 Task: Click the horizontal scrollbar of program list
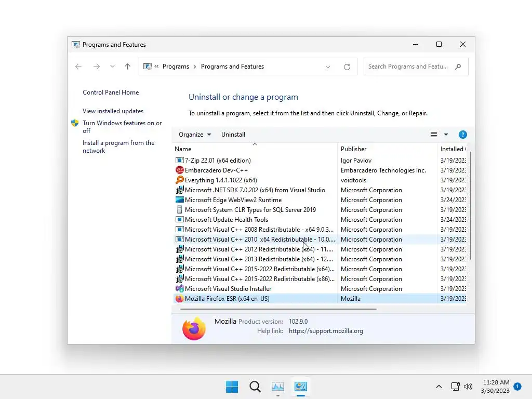[278, 309]
